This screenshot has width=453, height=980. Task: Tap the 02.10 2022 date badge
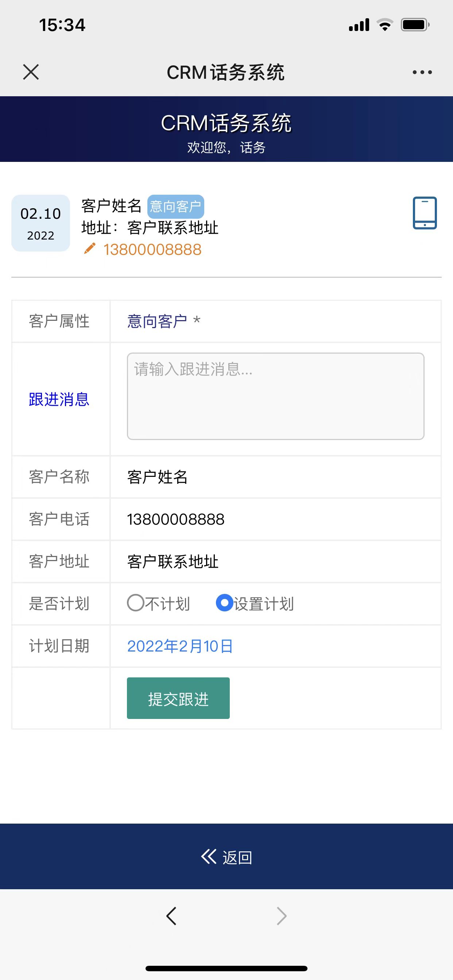[41, 223]
